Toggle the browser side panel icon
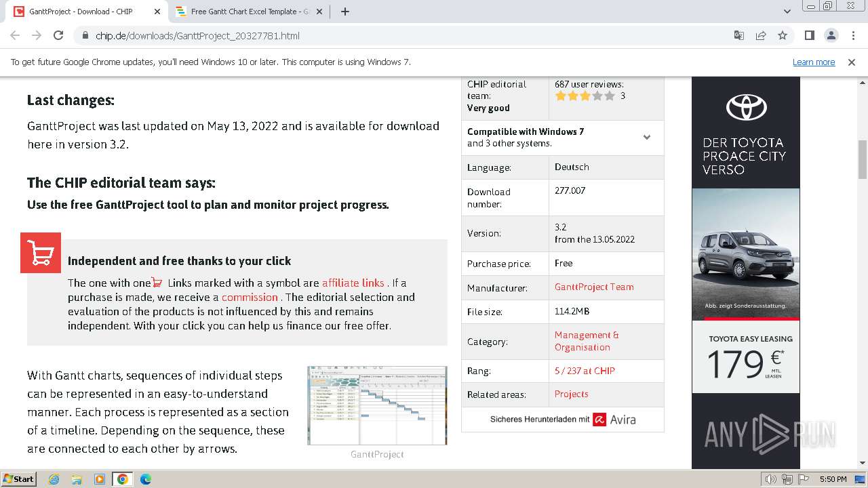 [x=809, y=35]
